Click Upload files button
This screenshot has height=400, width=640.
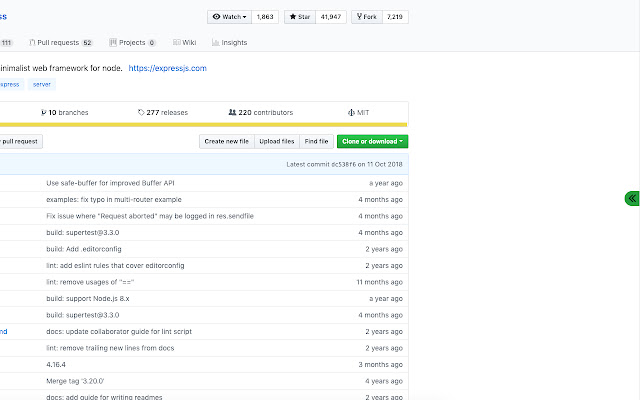[x=277, y=141]
